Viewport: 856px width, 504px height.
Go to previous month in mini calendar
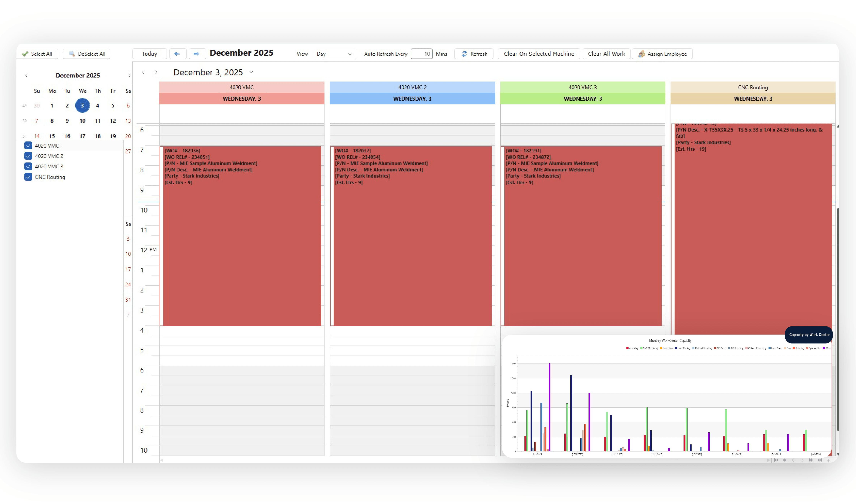[x=26, y=75]
